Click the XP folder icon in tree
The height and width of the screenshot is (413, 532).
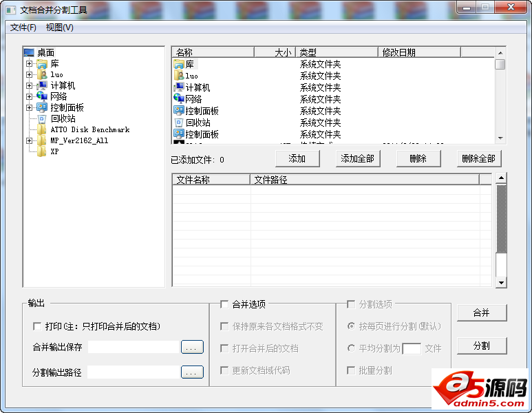tap(42, 151)
